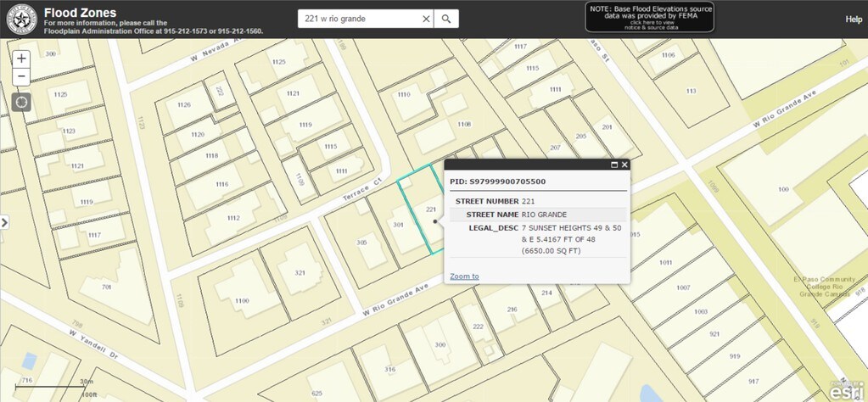
Task: Click the city seal logo
Action: pos(20,19)
